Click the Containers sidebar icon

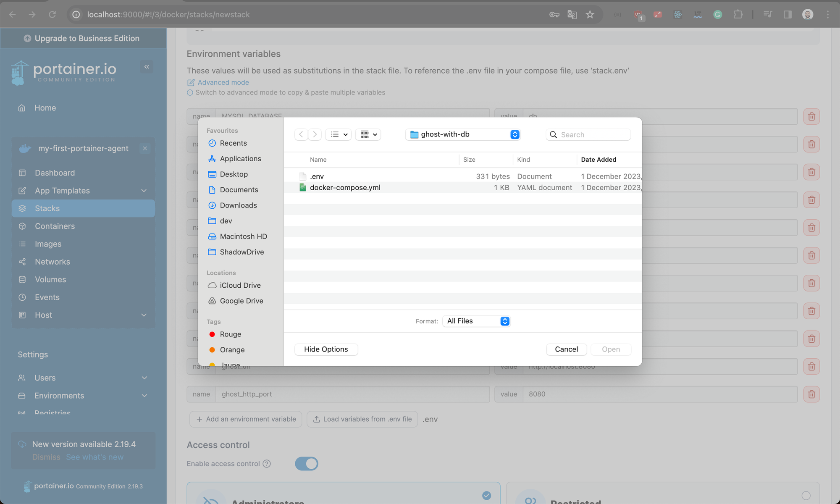(x=22, y=226)
